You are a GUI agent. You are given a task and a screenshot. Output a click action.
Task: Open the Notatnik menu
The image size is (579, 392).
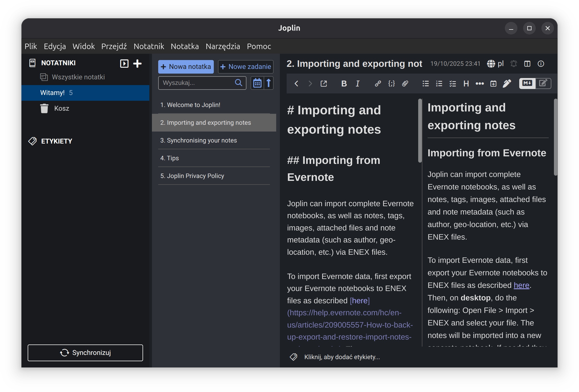[149, 46]
